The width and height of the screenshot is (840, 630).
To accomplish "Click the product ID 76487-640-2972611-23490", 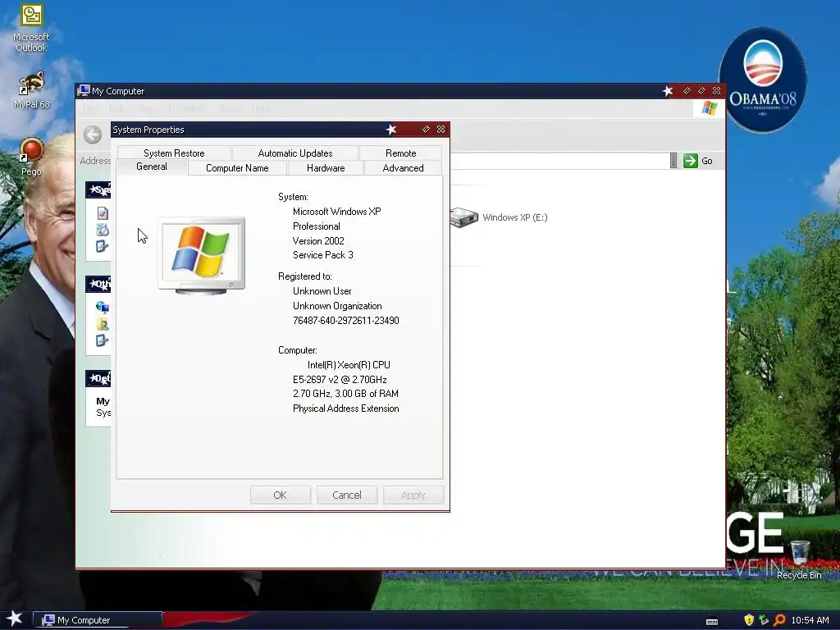I will tap(345, 321).
